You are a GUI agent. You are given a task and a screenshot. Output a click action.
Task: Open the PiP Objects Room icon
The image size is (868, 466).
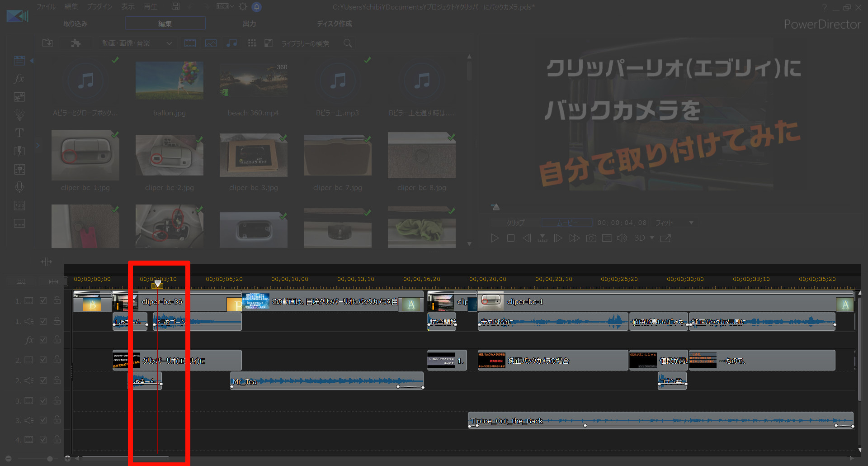(x=19, y=97)
